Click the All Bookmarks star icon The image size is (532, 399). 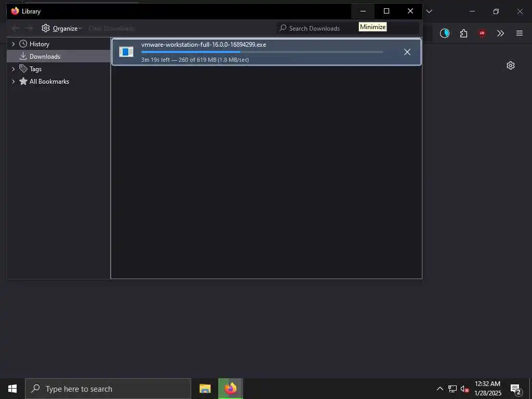pyautogui.click(x=23, y=81)
